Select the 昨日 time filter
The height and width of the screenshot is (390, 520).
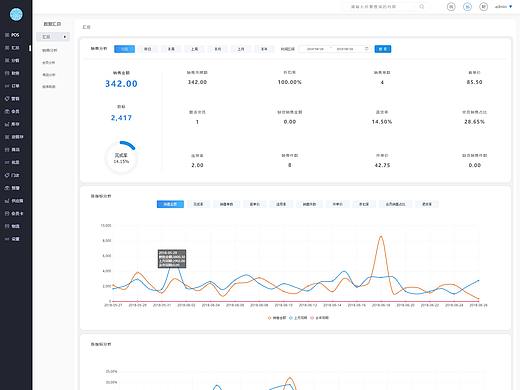(x=147, y=49)
